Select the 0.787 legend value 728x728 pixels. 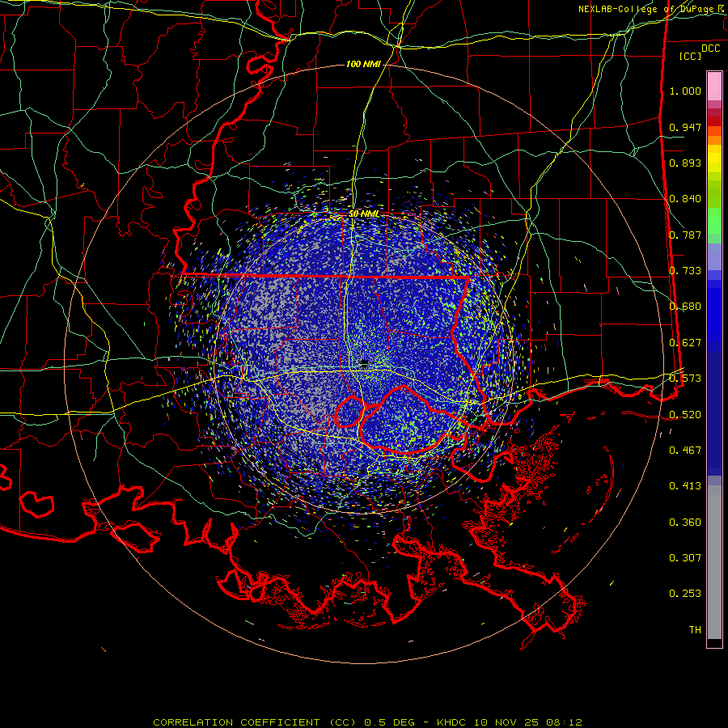pos(685,235)
